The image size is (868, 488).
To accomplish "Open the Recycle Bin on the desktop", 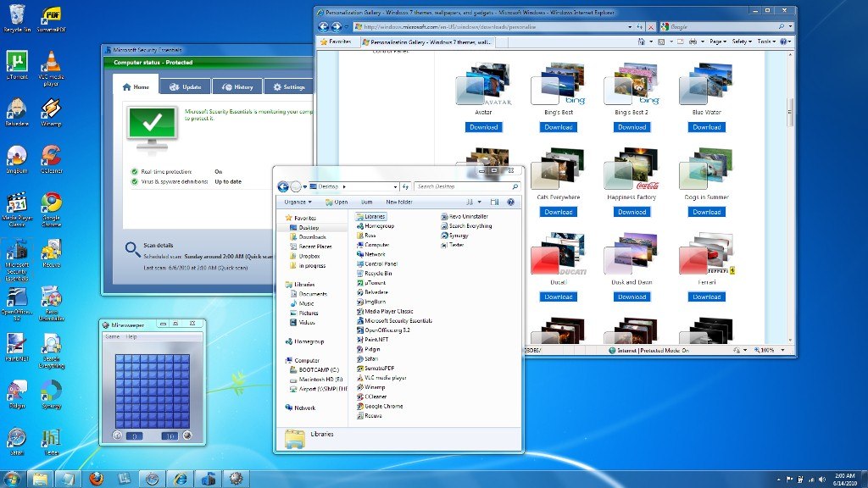I will point(17,15).
